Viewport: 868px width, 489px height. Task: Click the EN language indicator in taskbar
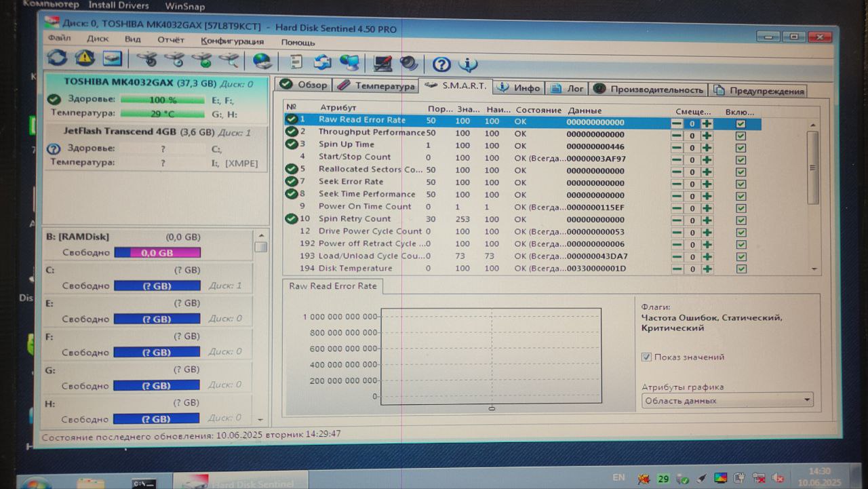point(618,477)
